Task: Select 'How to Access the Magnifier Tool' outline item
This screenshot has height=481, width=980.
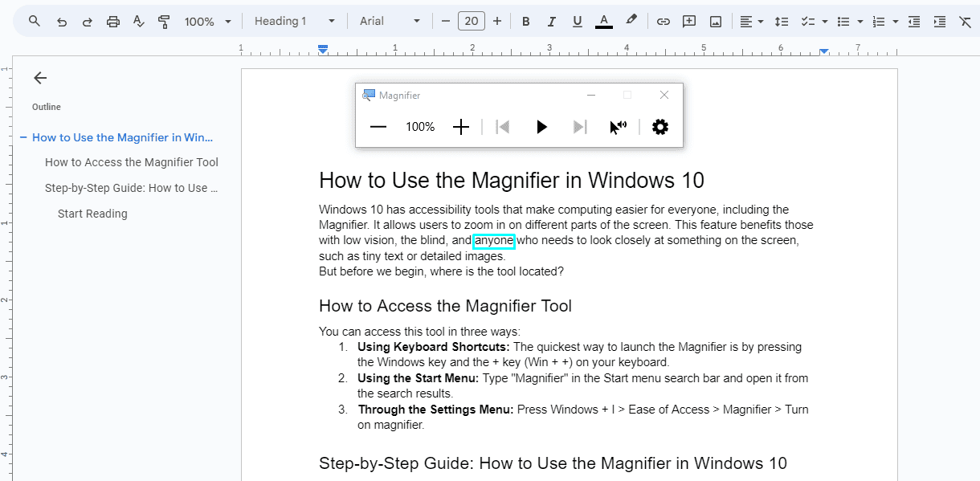Action: pos(132,162)
